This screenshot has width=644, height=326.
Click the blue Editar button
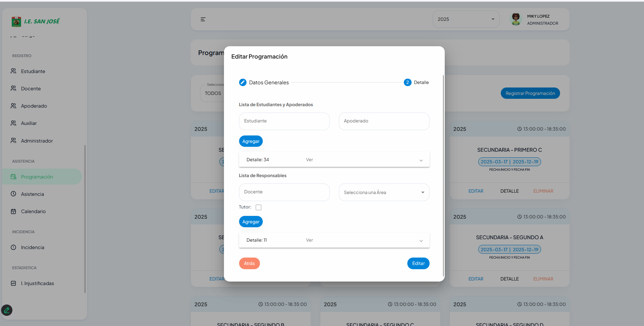[418, 264]
